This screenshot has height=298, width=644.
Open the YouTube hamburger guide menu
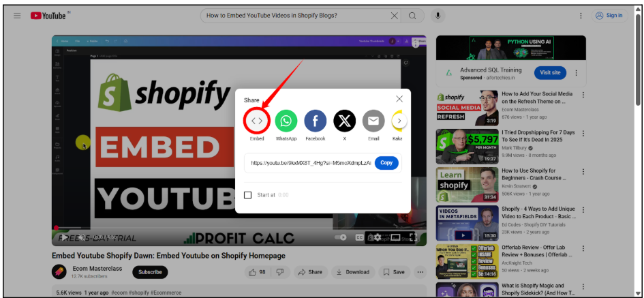17,16
